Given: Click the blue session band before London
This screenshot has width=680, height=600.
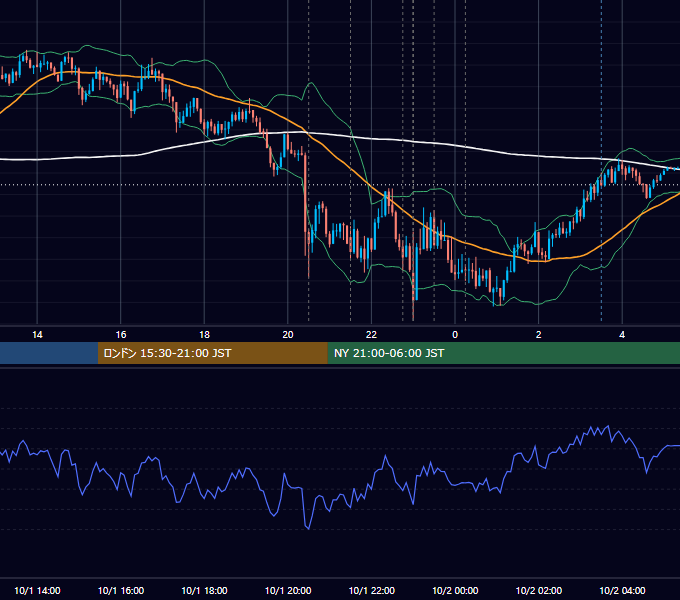Looking at the screenshot, I should tap(49, 353).
